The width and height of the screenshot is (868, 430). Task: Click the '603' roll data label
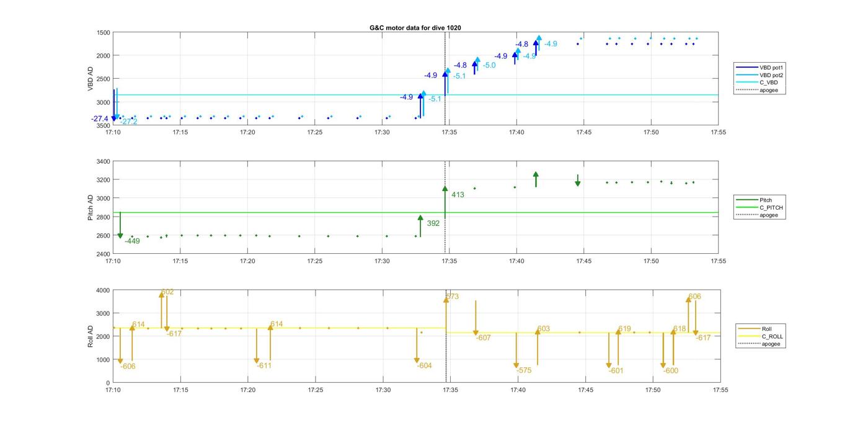[544, 329]
